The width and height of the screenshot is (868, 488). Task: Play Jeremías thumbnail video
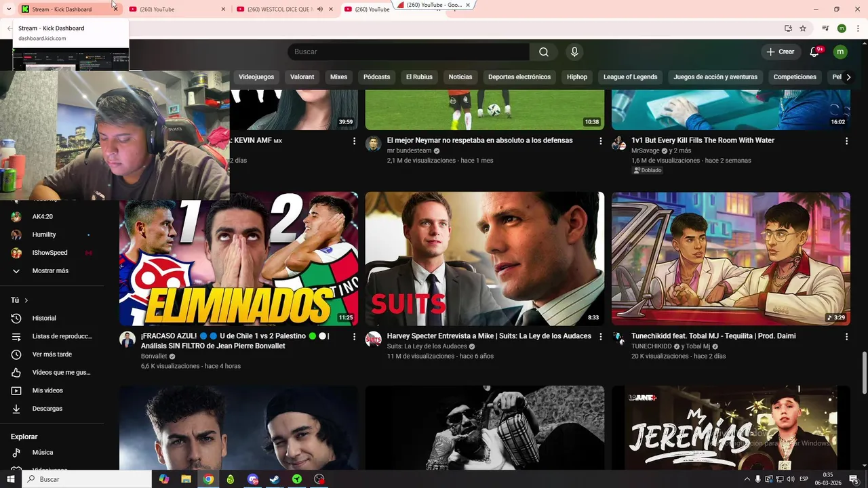731,428
